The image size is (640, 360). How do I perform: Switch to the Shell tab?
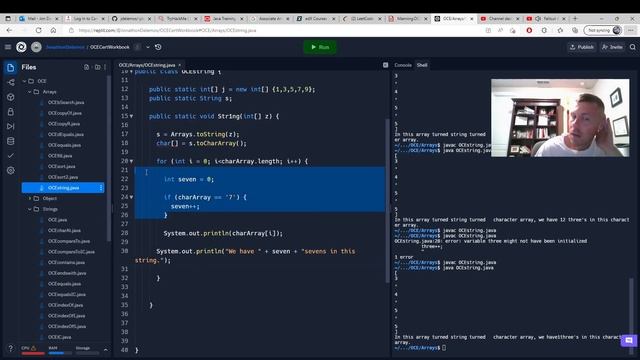(422, 65)
